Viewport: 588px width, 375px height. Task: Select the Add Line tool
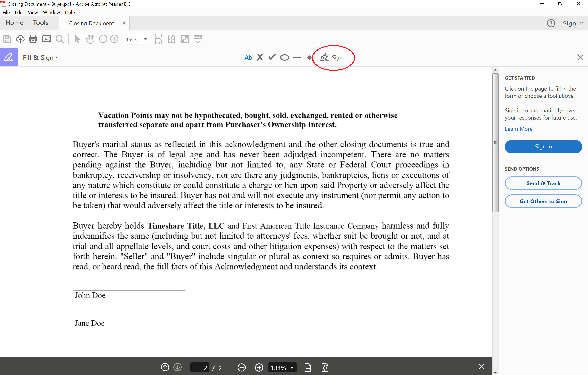[x=297, y=57]
